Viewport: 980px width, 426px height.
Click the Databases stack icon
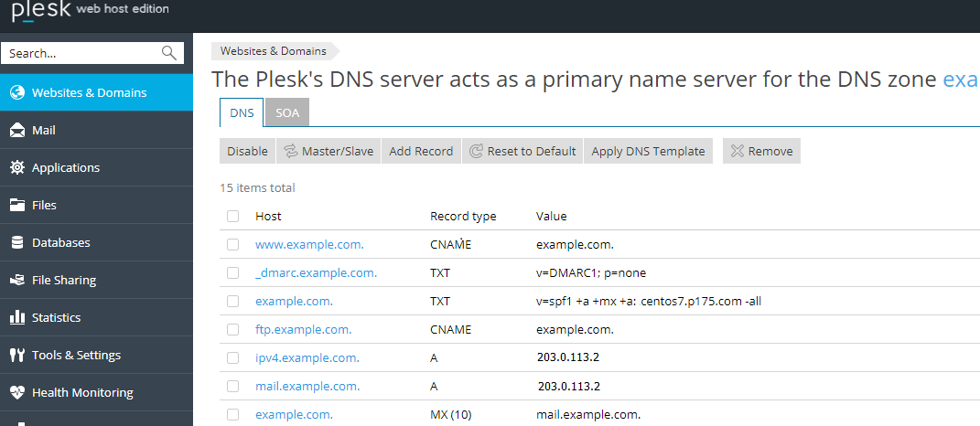click(x=16, y=242)
